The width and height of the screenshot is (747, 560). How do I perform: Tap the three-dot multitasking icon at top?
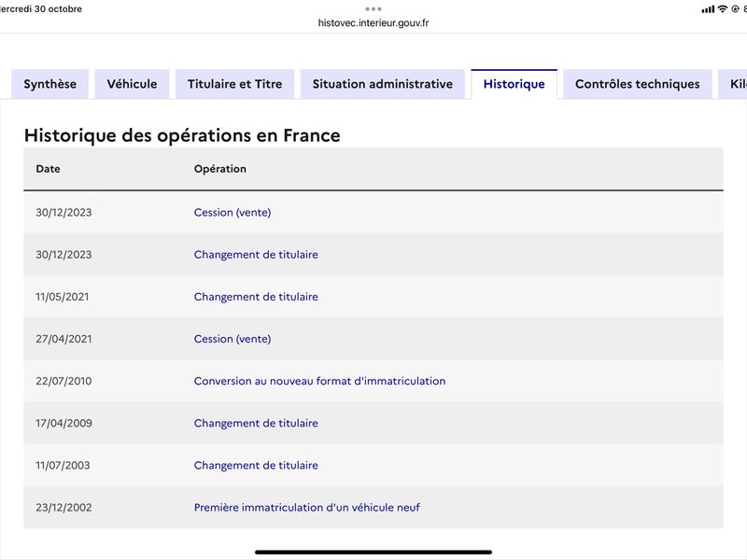pyautogui.click(x=373, y=9)
